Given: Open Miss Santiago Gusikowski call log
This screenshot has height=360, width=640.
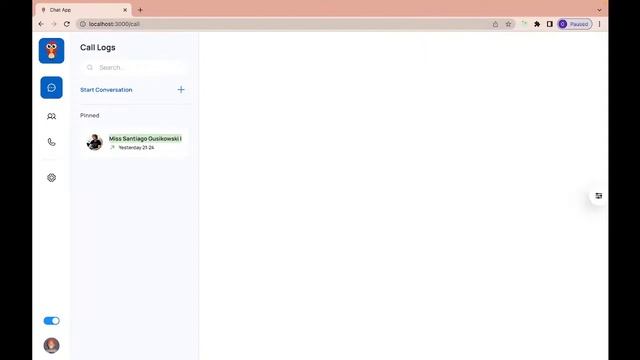Looking at the screenshot, I should click(134, 142).
